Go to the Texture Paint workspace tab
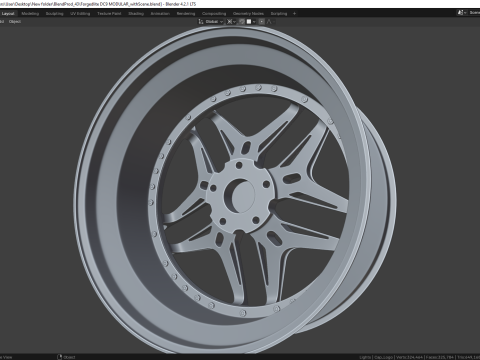Image resolution: width=480 pixels, height=360 pixels. [x=109, y=14]
